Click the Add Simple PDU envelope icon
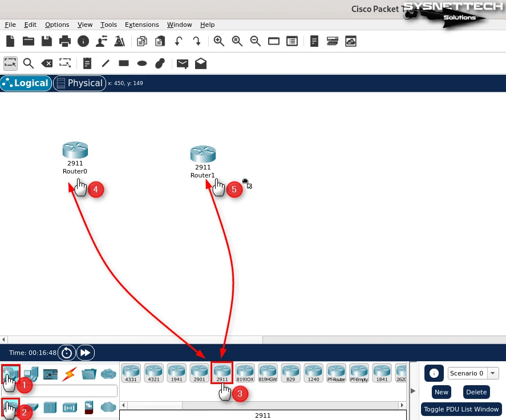This screenshot has width=506, height=420. 183,63
